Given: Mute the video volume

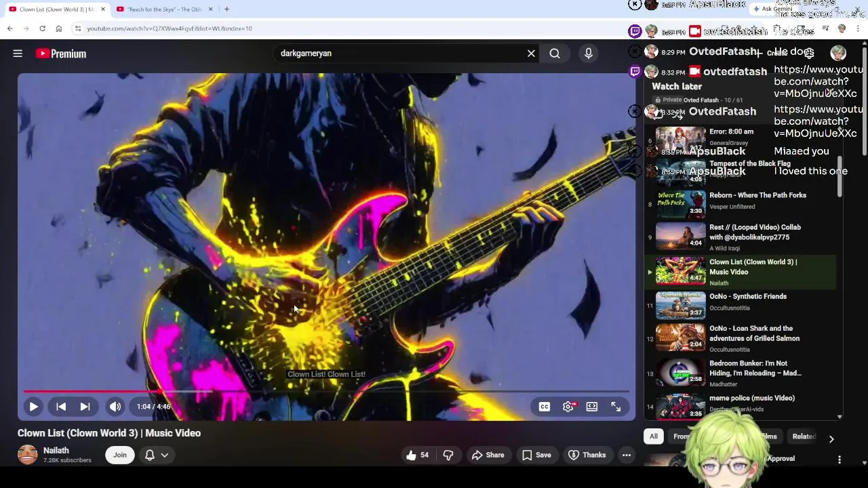Looking at the screenshot, I should [115, 407].
